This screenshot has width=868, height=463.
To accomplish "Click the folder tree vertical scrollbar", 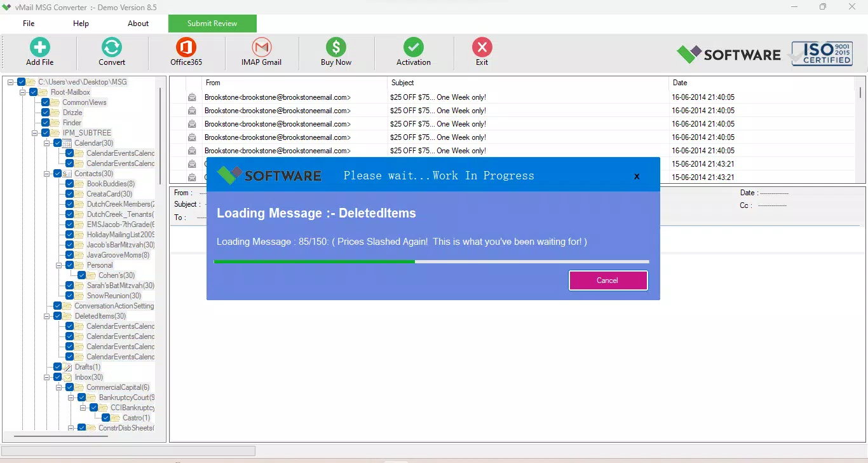I will (160, 137).
